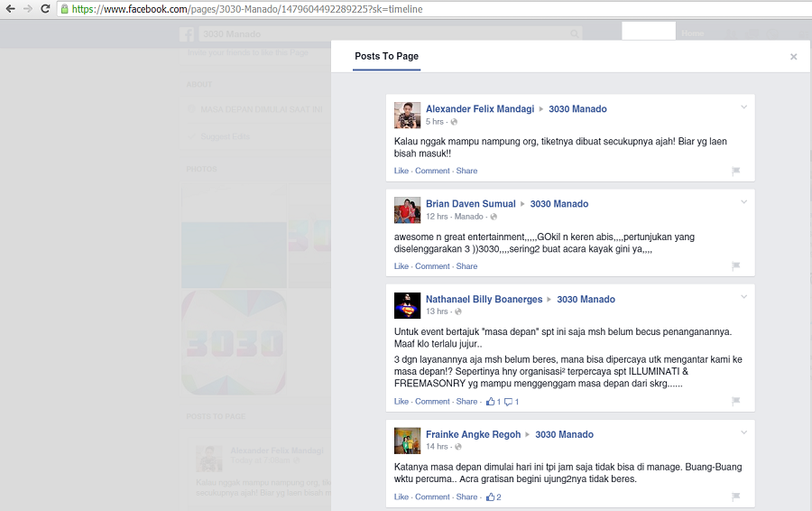Expand options chevron on Brian's post
Screen dimensions: 812x511
744,202
